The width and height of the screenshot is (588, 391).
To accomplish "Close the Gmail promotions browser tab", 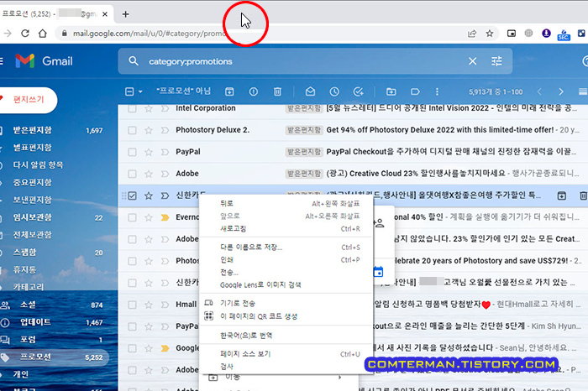I will 105,14.
